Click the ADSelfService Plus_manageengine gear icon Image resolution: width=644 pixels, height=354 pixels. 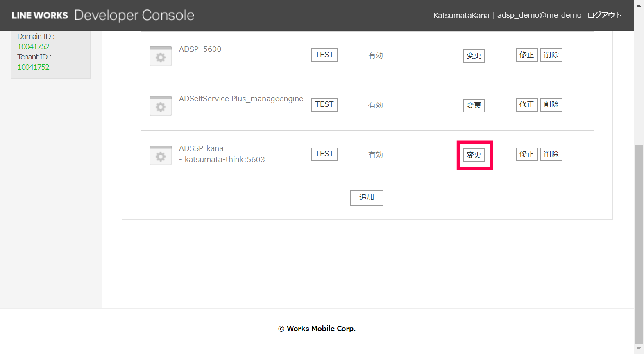[161, 106]
